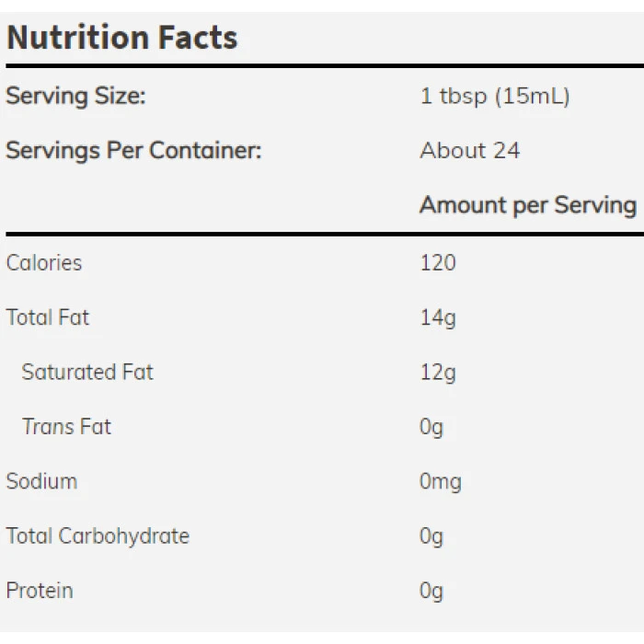Click Amount per Serving column header
The width and height of the screenshot is (644, 644).
pos(527,205)
